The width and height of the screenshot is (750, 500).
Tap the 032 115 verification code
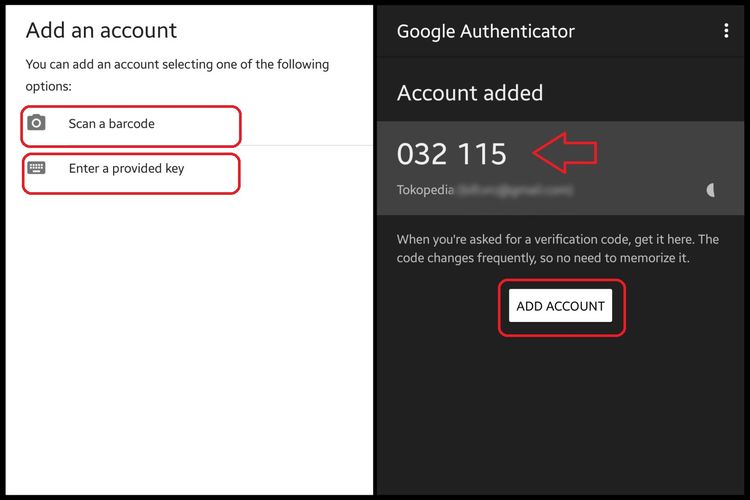point(451,154)
